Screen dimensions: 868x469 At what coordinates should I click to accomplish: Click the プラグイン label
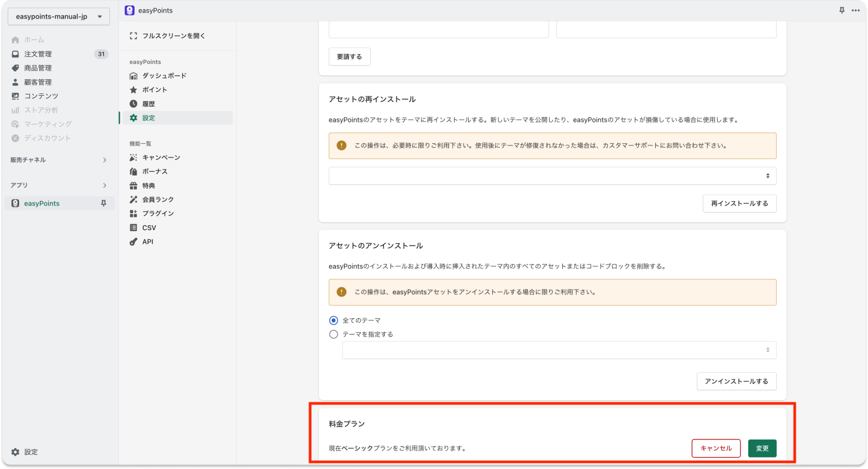[158, 213]
